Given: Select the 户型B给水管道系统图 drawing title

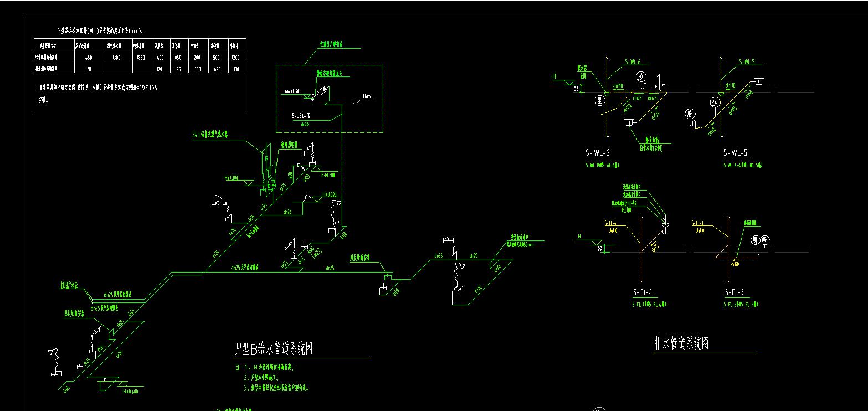Looking at the screenshot, I should tap(275, 348).
